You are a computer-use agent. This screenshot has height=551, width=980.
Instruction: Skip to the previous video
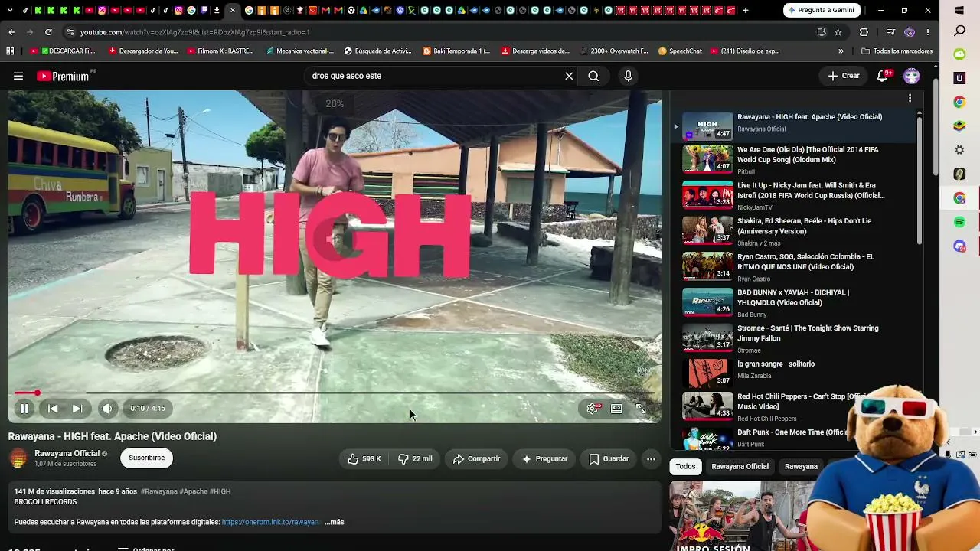tap(53, 409)
